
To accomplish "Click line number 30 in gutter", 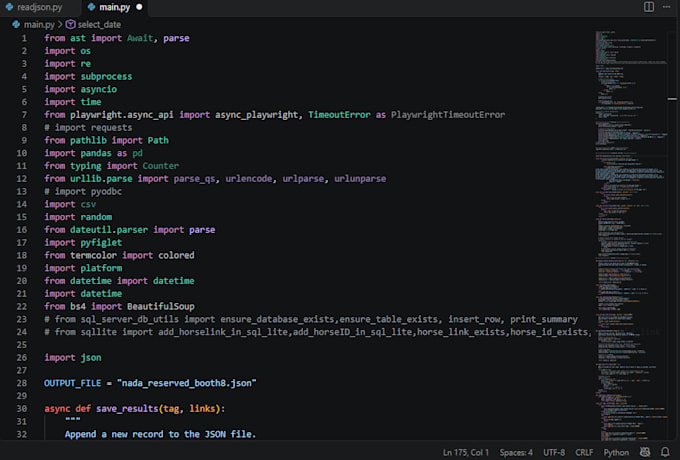I will point(22,409).
